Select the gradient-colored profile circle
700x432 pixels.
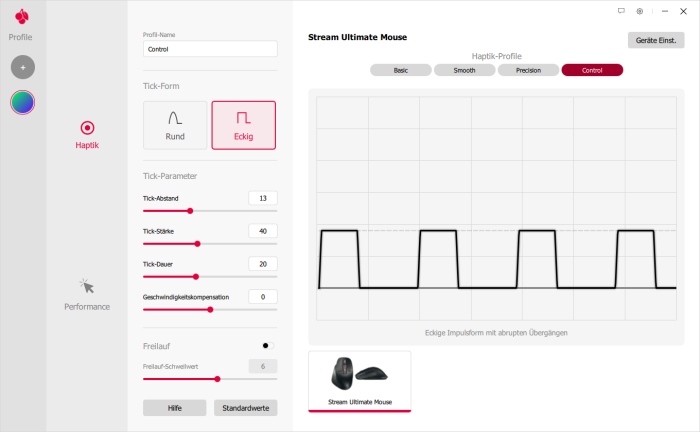[x=22, y=102]
